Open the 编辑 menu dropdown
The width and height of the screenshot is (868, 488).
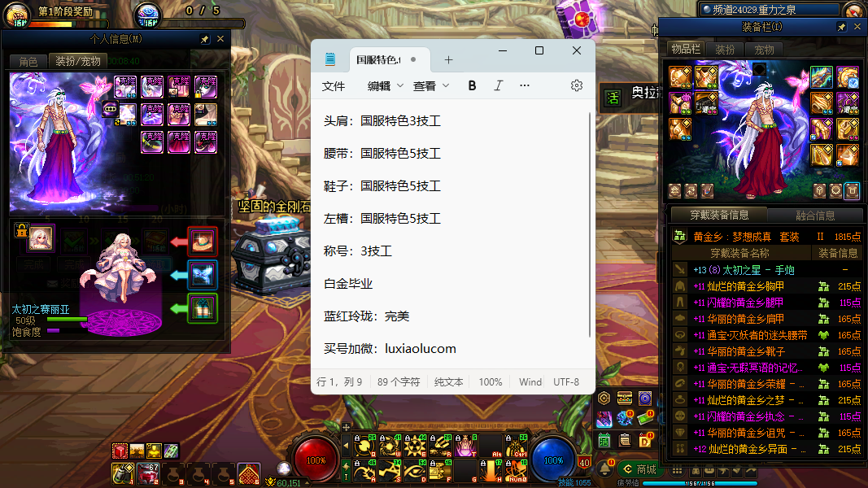(385, 85)
